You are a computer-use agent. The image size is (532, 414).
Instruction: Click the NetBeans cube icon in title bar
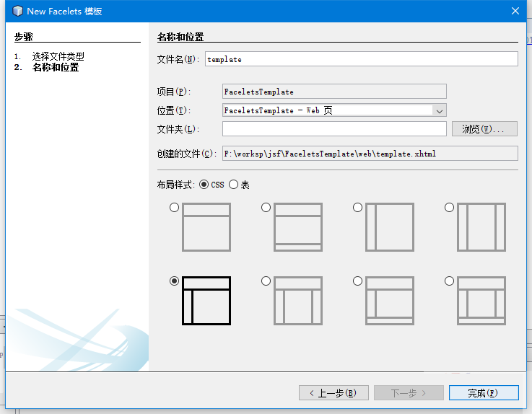point(17,11)
